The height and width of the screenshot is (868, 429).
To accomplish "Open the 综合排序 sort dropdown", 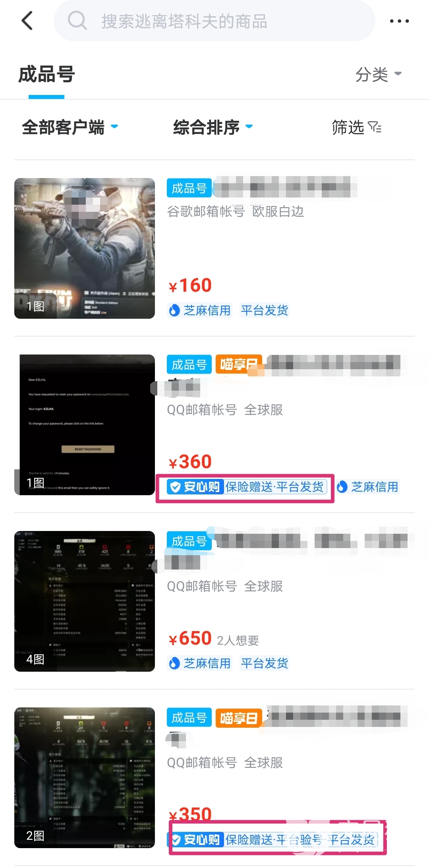I will point(213,127).
